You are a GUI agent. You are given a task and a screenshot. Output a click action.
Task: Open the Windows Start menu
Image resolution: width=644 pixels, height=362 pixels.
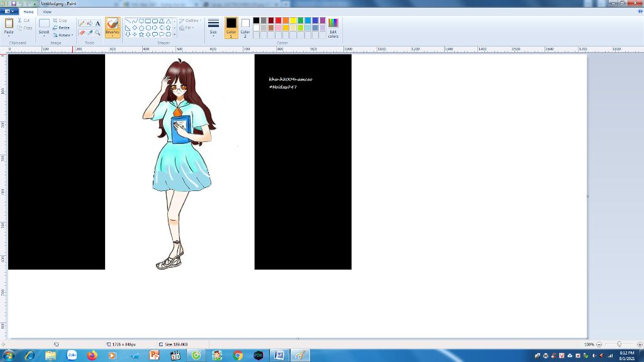coord(8,356)
